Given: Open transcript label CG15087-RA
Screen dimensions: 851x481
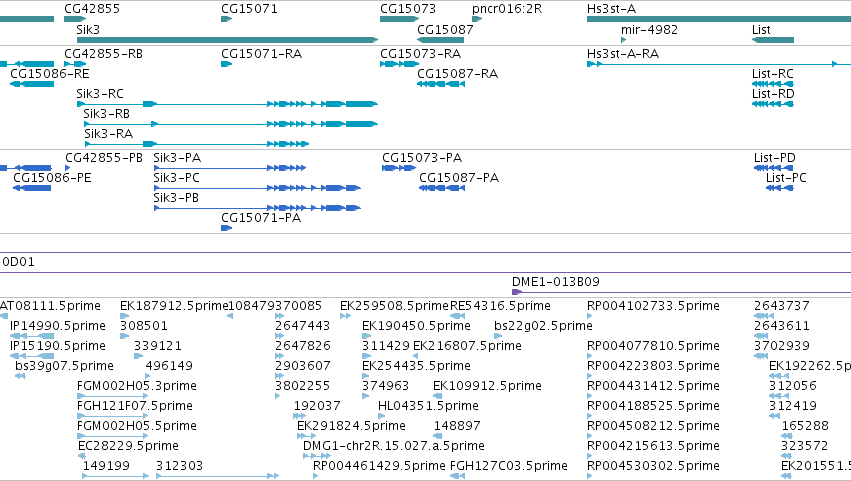Looking at the screenshot, I should pyautogui.click(x=458, y=74).
